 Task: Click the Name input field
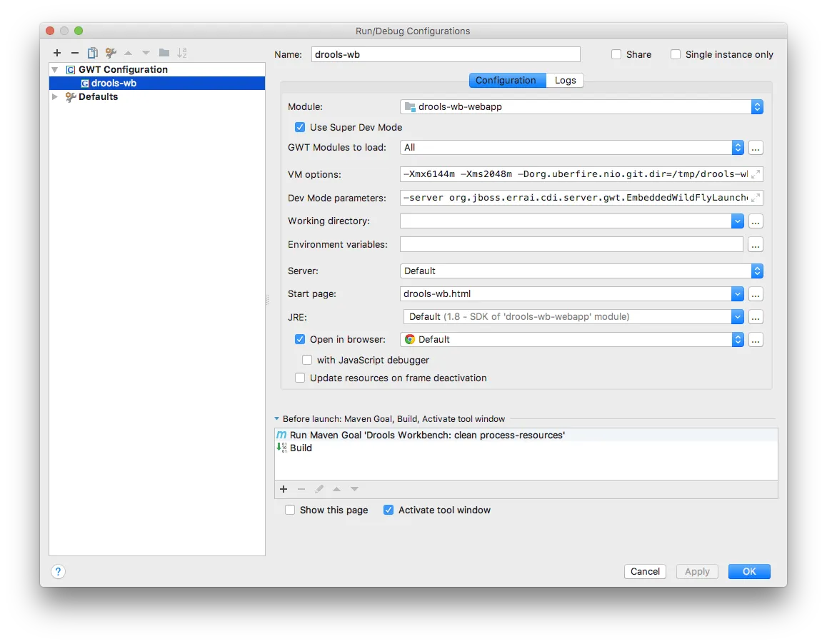pos(446,54)
